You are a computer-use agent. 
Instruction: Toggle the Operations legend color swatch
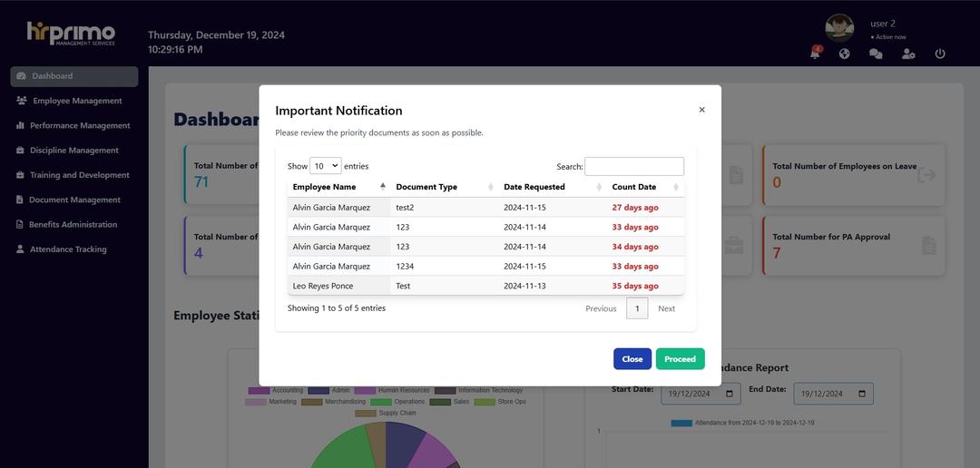pos(380,402)
